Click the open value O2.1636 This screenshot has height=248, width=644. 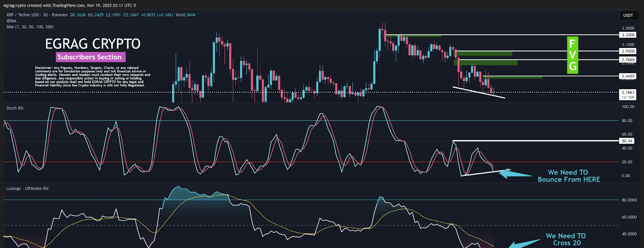tap(78, 15)
